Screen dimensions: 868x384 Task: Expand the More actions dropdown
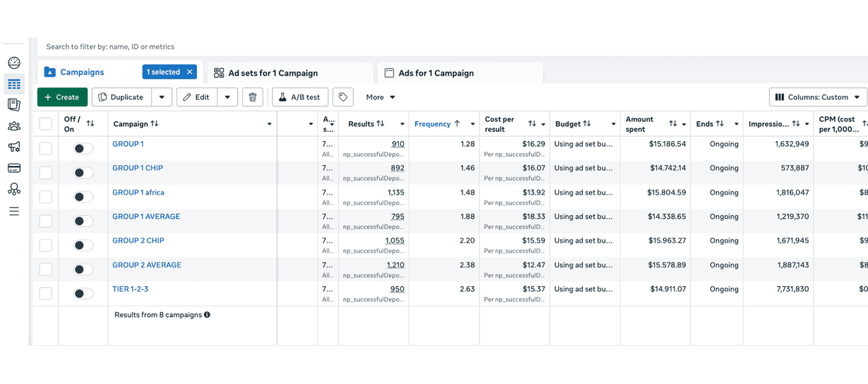point(380,97)
